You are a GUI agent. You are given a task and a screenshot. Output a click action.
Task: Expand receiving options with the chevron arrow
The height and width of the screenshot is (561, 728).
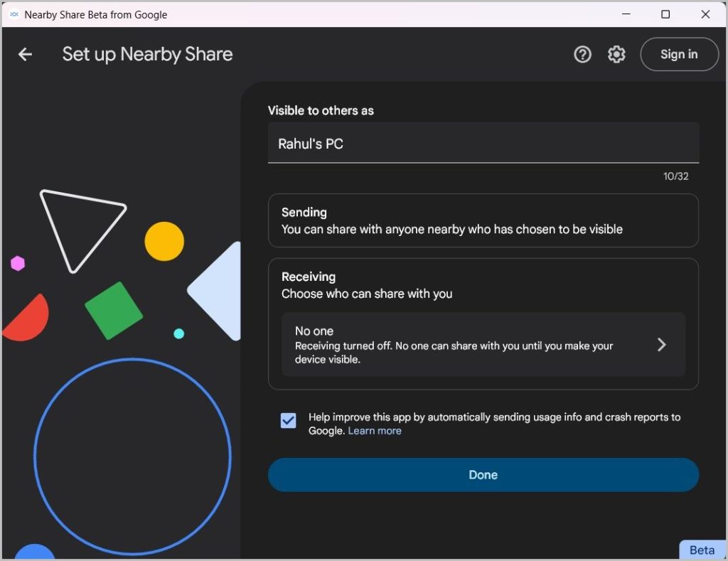(x=662, y=345)
